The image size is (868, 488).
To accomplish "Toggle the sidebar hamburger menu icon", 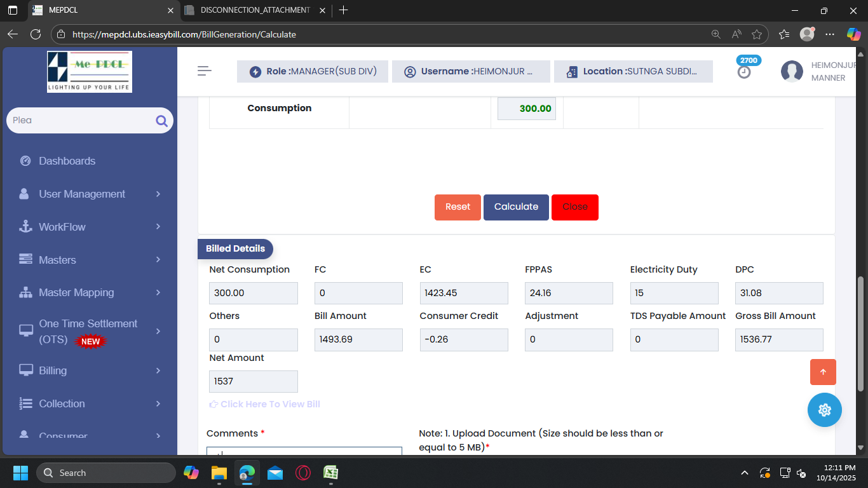I will click(x=205, y=71).
